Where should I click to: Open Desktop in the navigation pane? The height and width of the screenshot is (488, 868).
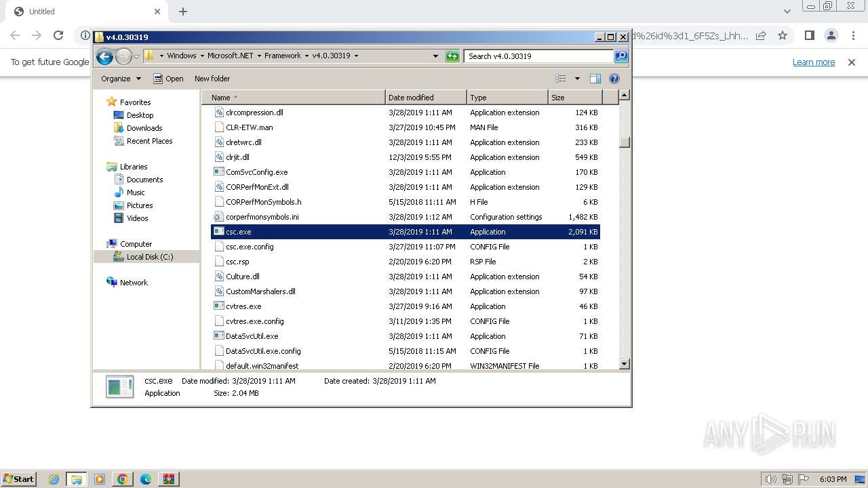pos(140,115)
